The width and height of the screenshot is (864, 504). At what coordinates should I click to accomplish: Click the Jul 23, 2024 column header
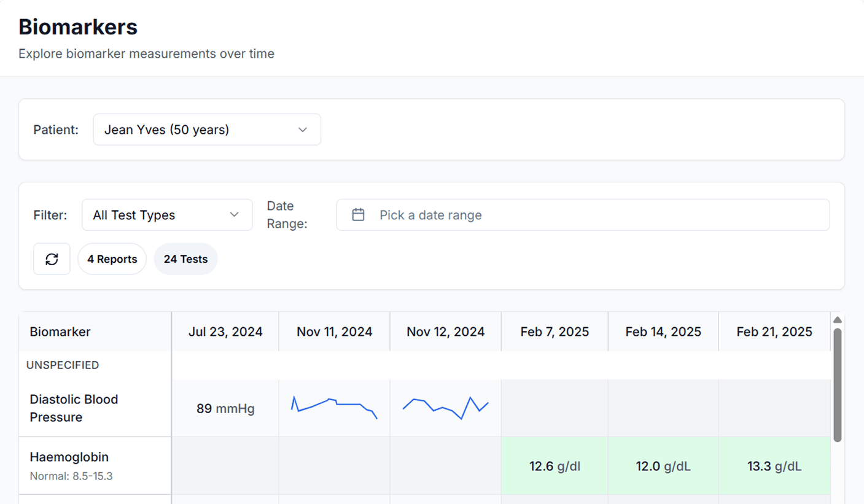point(225,331)
